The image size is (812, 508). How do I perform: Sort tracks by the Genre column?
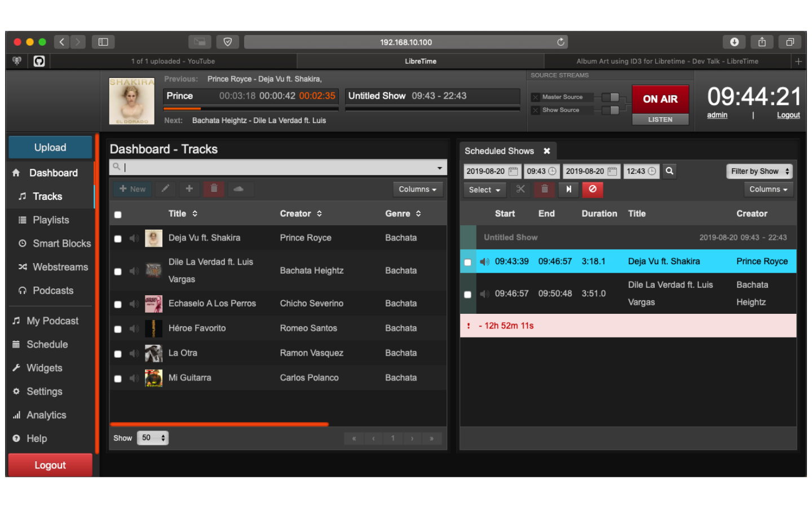pyautogui.click(x=403, y=213)
